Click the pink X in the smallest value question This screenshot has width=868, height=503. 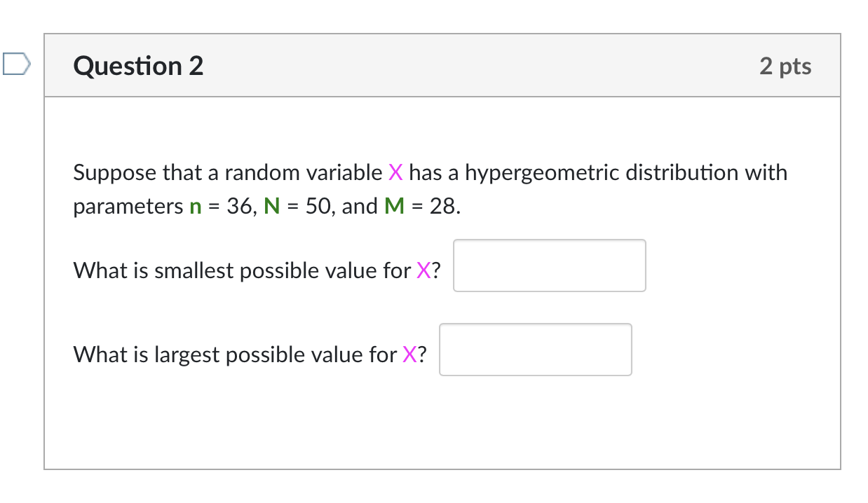pos(425,270)
